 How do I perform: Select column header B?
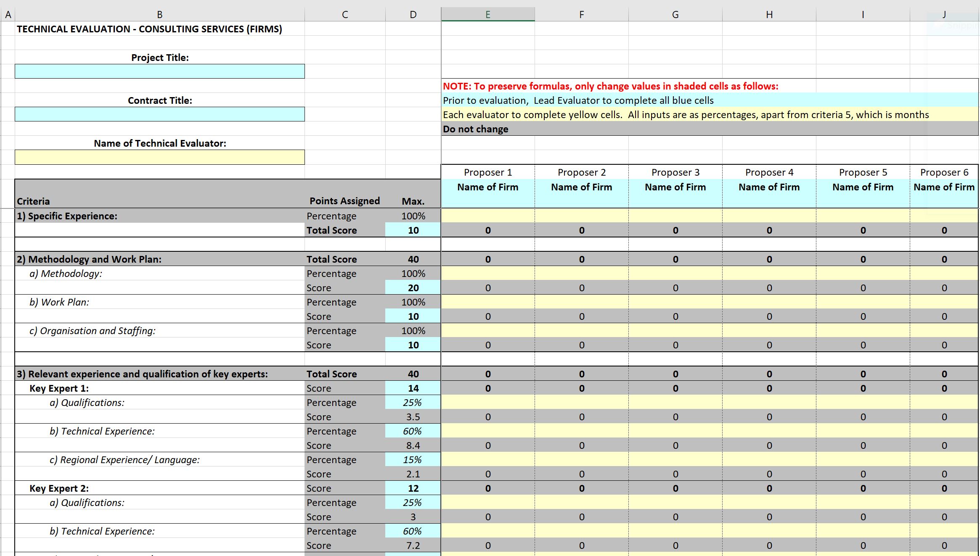160,14
